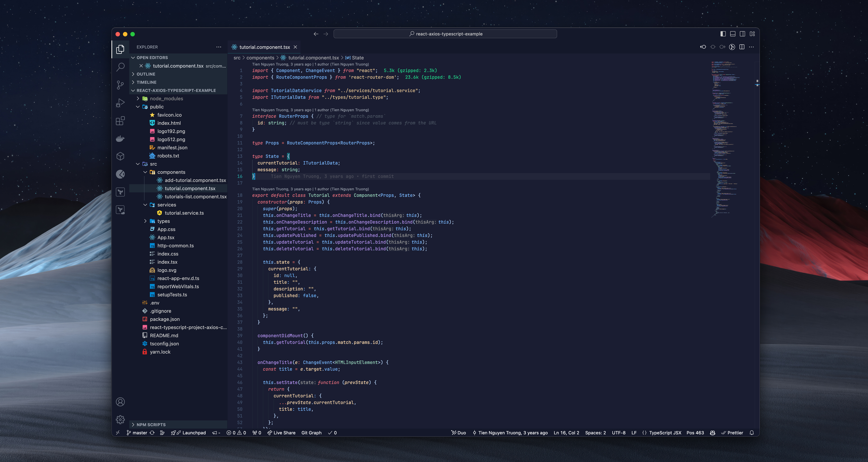
Task: Toggle the secondary side bar
Action: click(x=742, y=34)
